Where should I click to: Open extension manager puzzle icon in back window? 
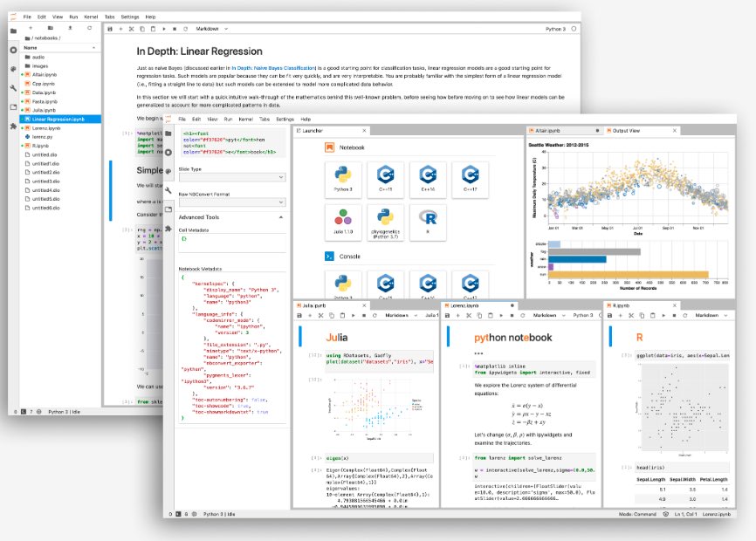click(13, 127)
